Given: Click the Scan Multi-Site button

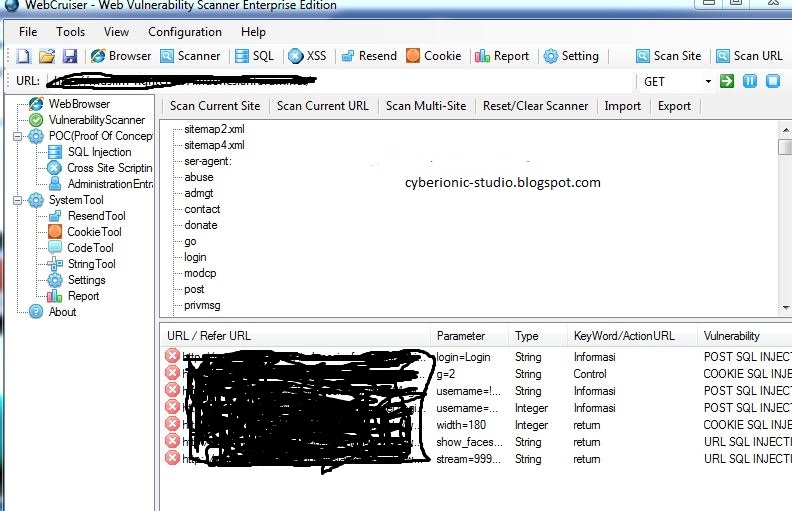Looking at the screenshot, I should point(426,106).
